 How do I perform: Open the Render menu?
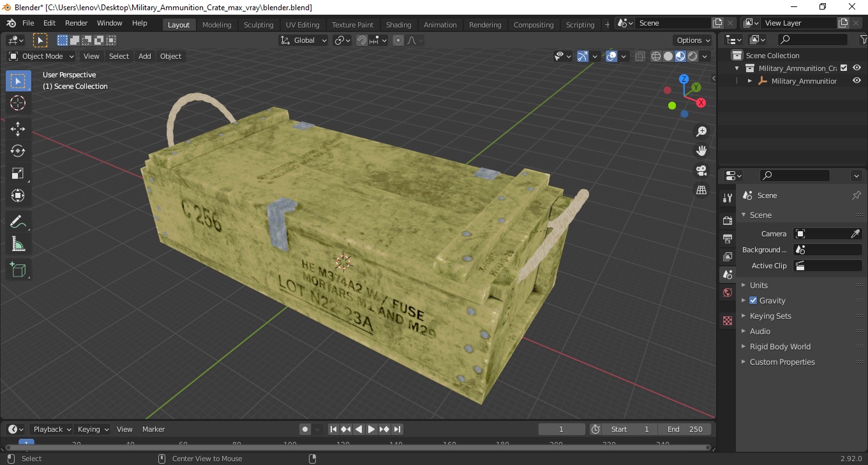[x=76, y=23]
